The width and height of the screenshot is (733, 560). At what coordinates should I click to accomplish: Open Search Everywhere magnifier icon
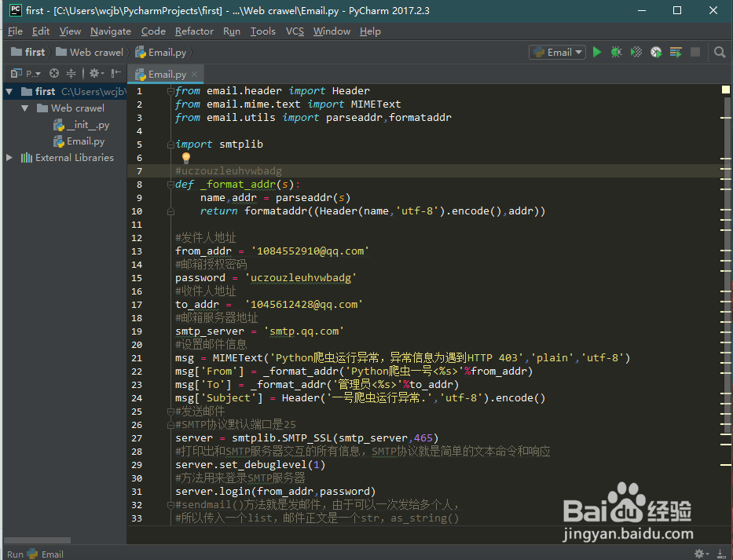[x=720, y=52]
